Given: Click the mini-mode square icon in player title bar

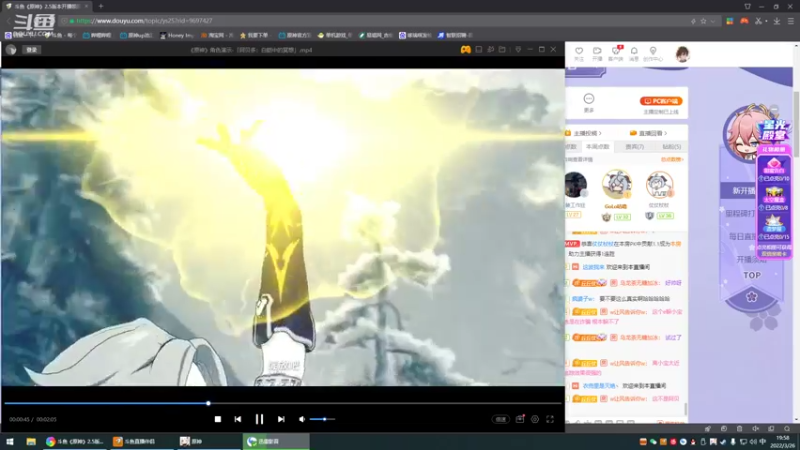Looking at the screenshot, I should click(479, 49).
